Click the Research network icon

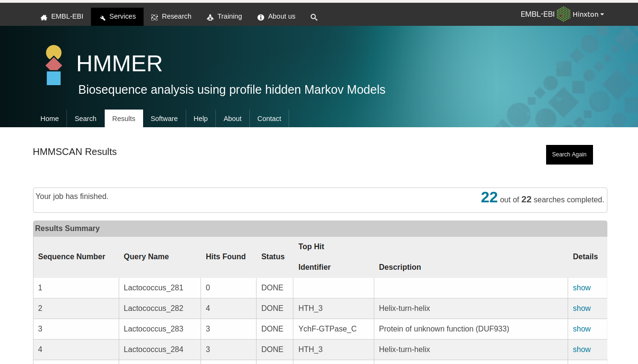coord(155,17)
